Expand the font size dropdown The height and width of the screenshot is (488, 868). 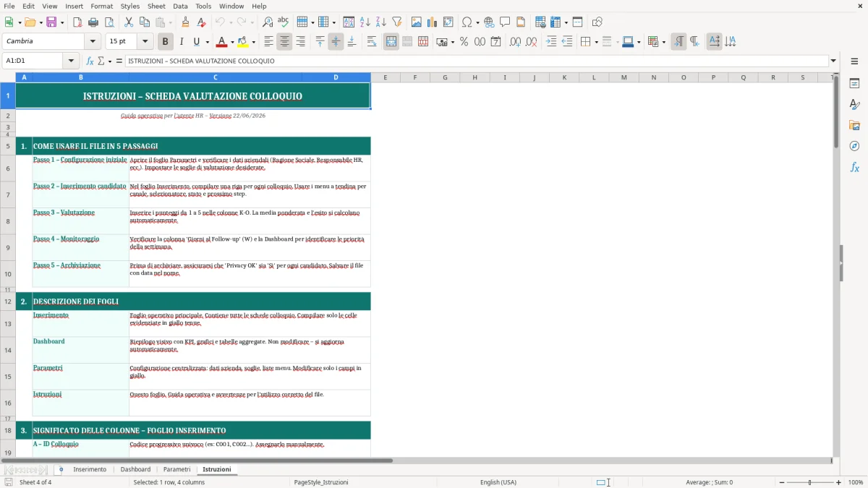(x=145, y=42)
